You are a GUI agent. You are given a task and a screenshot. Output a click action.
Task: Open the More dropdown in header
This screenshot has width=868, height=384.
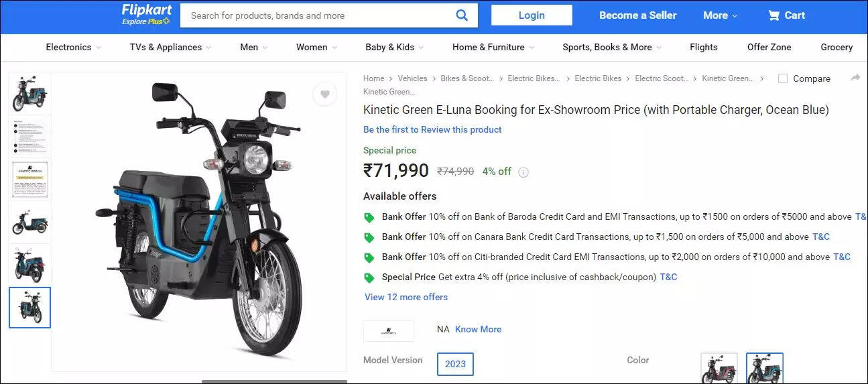point(720,15)
